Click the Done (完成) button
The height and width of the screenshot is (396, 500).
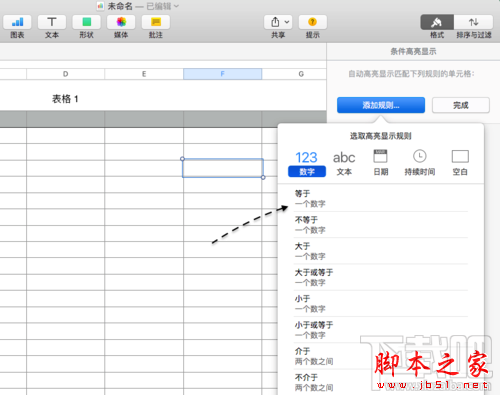point(461,105)
